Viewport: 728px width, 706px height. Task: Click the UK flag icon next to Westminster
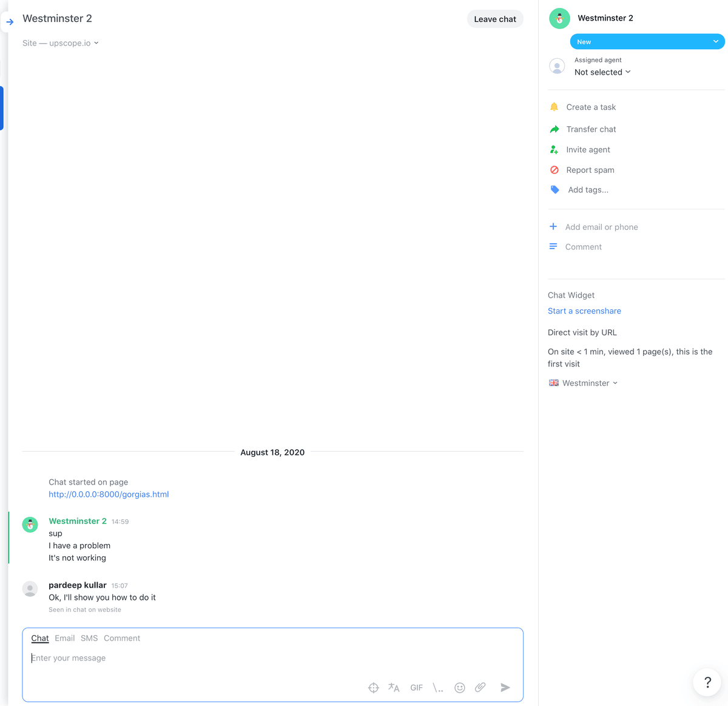(x=554, y=383)
